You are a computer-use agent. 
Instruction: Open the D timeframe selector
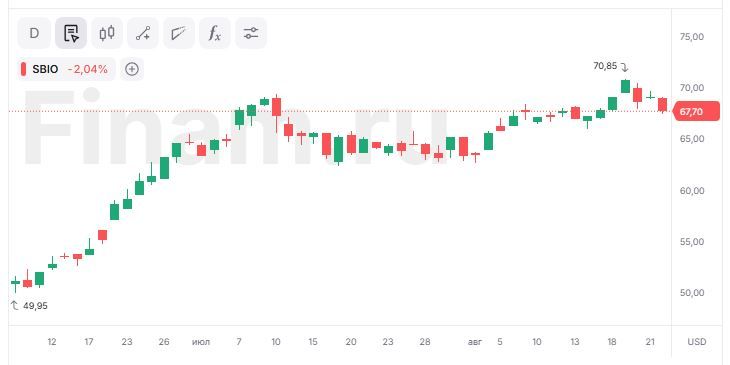click(34, 33)
